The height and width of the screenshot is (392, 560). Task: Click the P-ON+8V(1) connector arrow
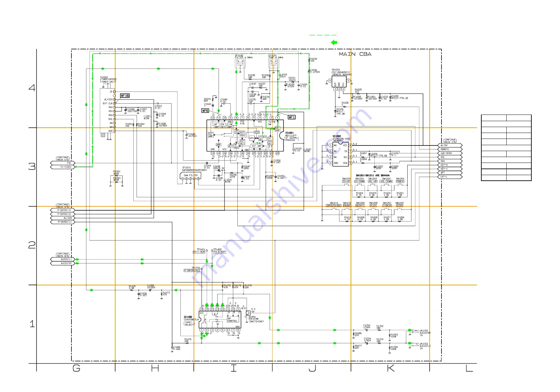tap(63, 222)
